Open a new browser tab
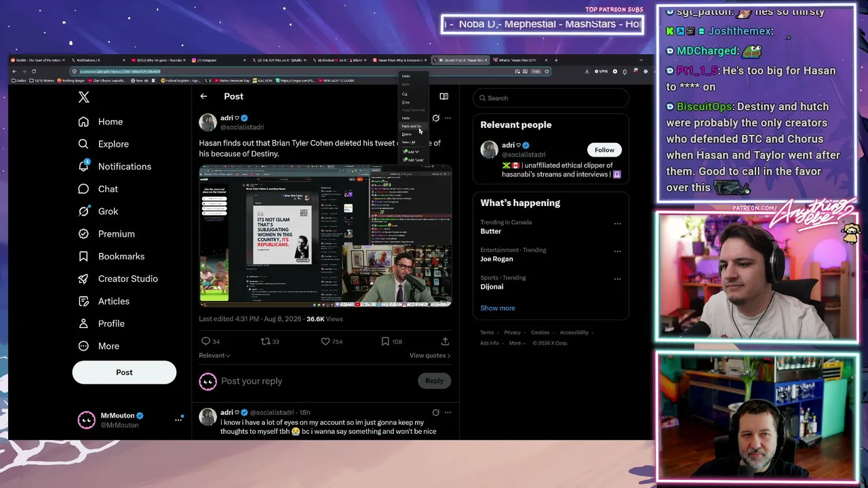The width and height of the screenshot is (868, 488). pyautogui.click(x=557, y=60)
